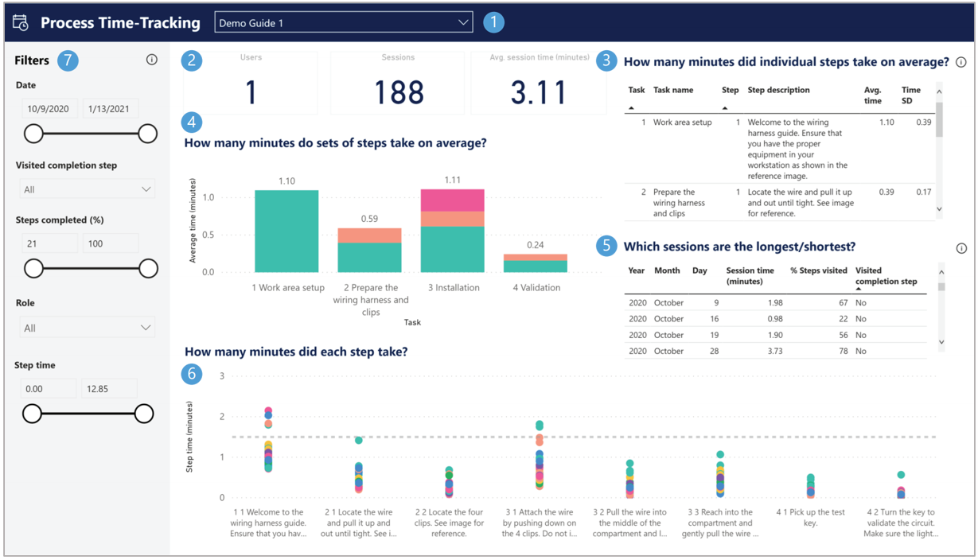Open the info tooltip on the individual steps table
The width and height of the screenshot is (978, 560).
coord(961,60)
